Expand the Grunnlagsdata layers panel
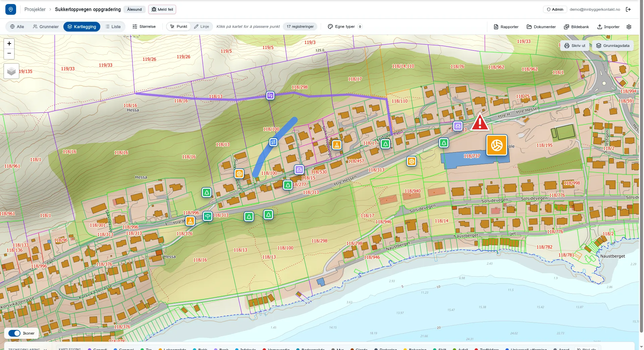Image resolution: width=644 pixels, height=350 pixels. 613,46
